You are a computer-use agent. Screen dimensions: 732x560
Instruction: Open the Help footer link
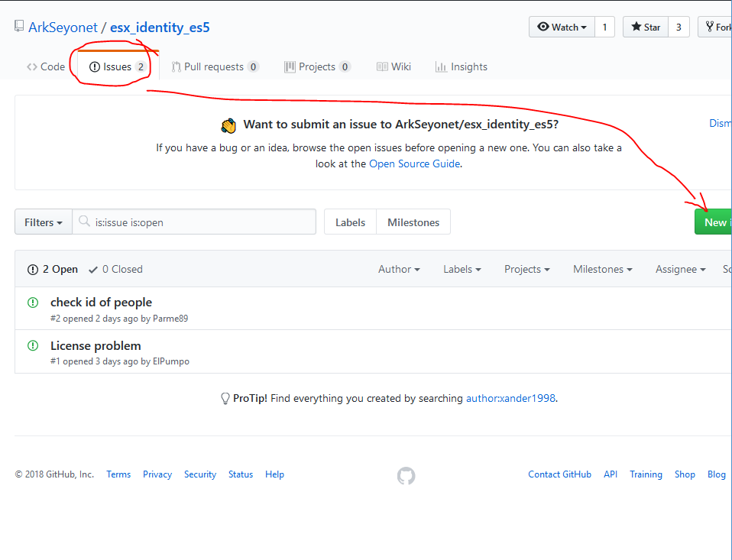274,474
